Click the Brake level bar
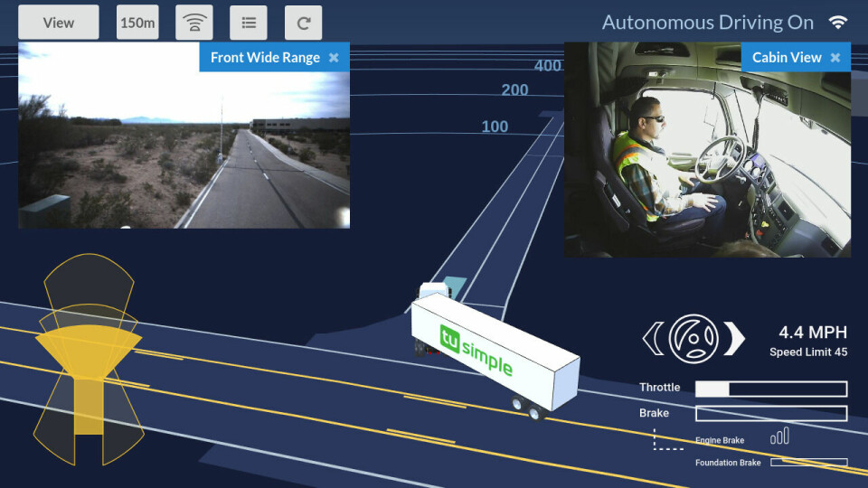The height and width of the screenshot is (488, 868). tap(770, 413)
